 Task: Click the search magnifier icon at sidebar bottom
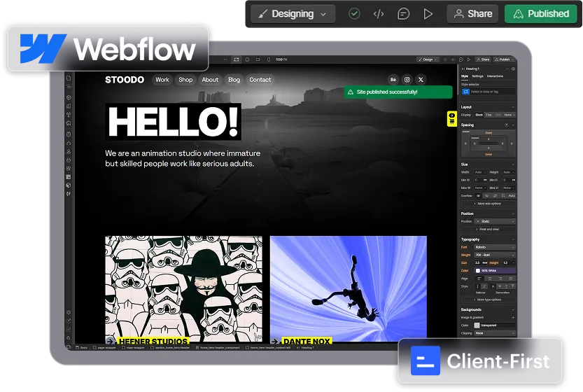(69, 338)
